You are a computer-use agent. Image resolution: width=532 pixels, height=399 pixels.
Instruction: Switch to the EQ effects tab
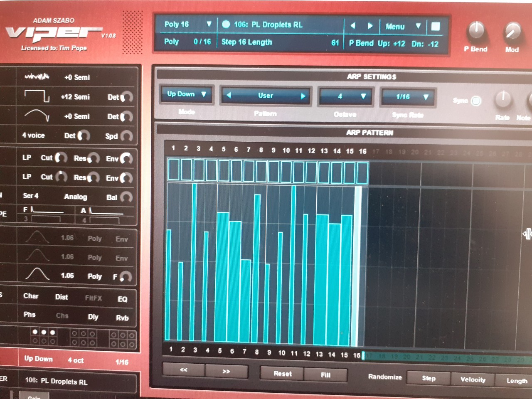point(122,299)
